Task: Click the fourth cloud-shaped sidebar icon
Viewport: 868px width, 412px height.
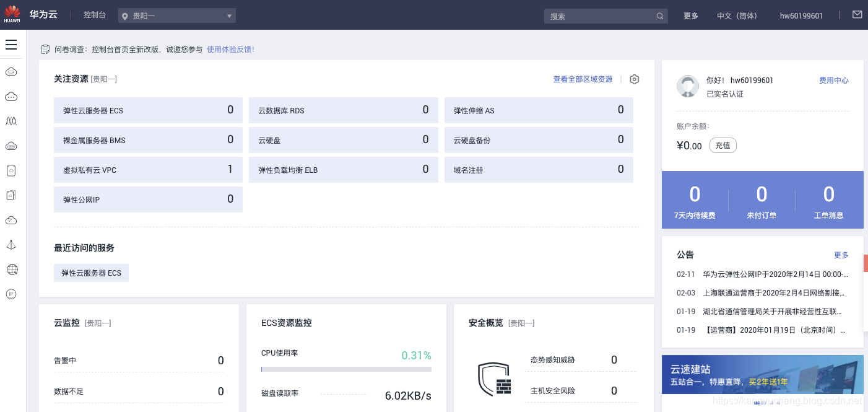Action: (11, 146)
